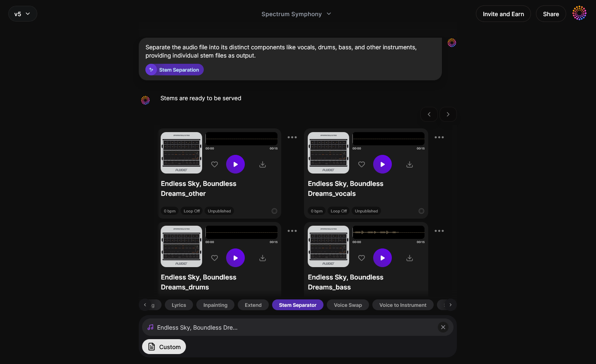Open the Endless Sky, Boundless Dreams_vocals title

346,188
